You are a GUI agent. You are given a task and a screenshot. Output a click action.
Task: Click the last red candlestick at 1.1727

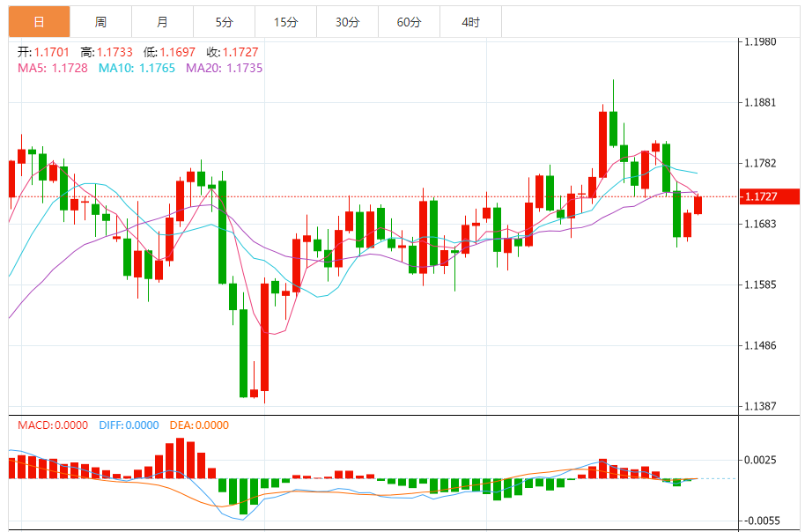click(x=698, y=205)
